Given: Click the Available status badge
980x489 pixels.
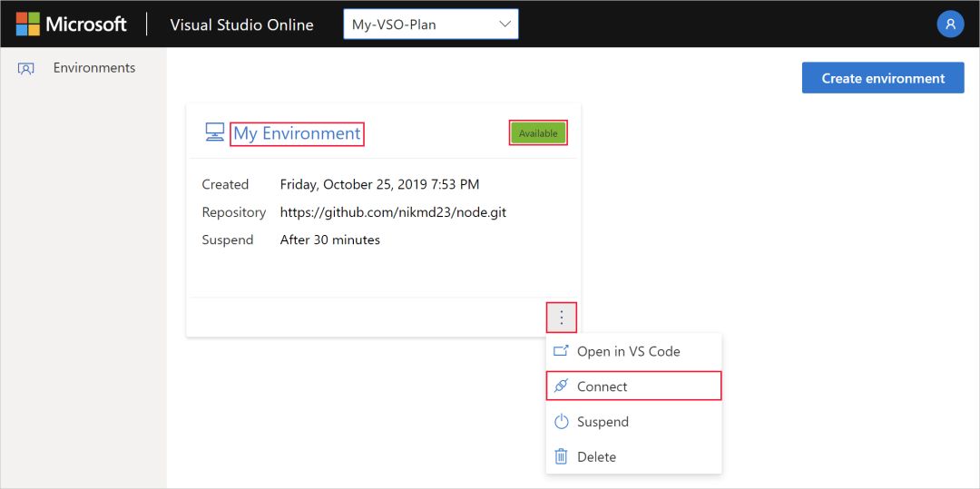Looking at the screenshot, I should click(538, 133).
